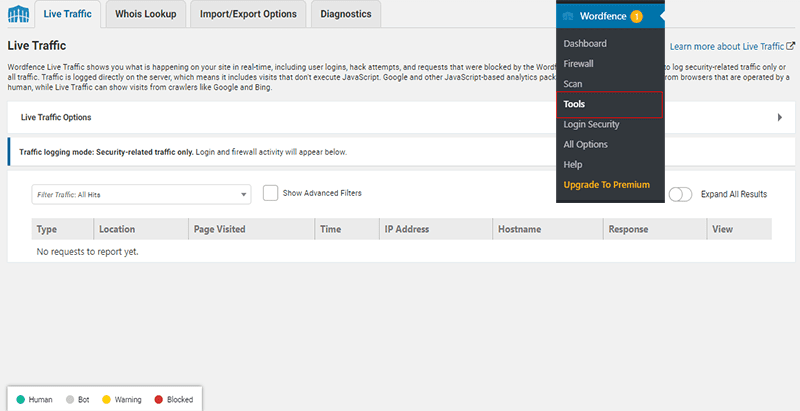Click the Wordfence notification badge

636,16
